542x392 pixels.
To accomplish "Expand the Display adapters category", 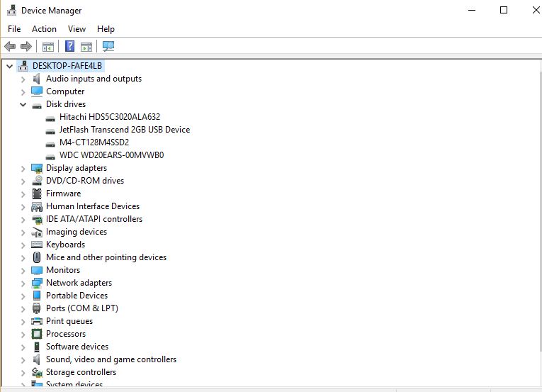I will click(23, 169).
